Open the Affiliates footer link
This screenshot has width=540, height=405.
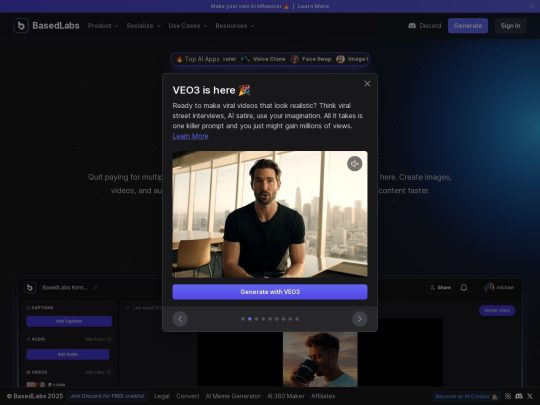(323, 396)
